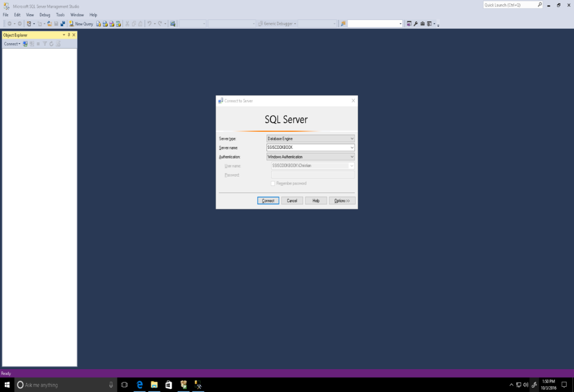Open Task View from the taskbar
574x392 pixels.
[x=125, y=385]
